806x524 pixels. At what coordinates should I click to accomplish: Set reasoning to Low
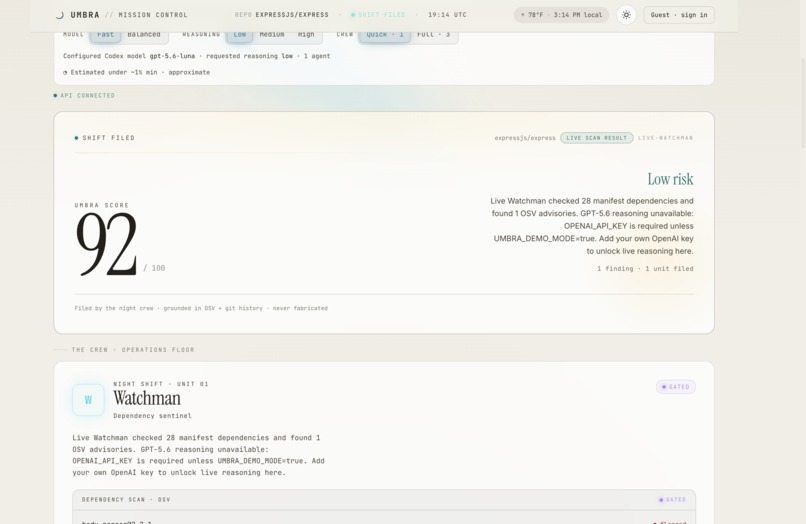click(x=240, y=35)
